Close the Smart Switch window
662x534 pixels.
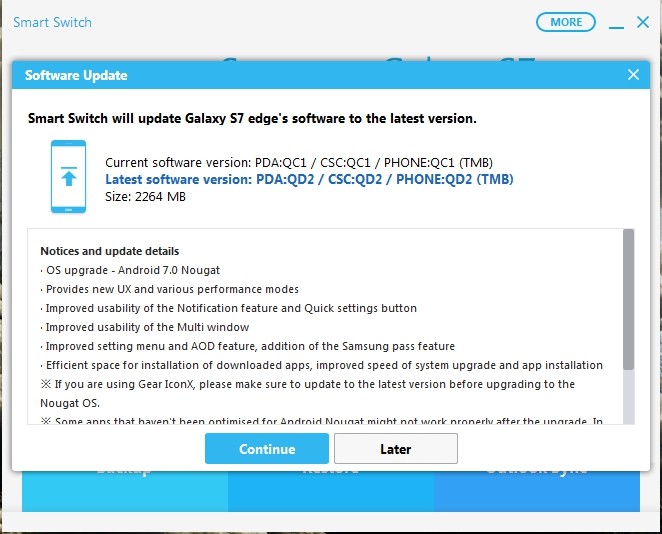[643, 22]
